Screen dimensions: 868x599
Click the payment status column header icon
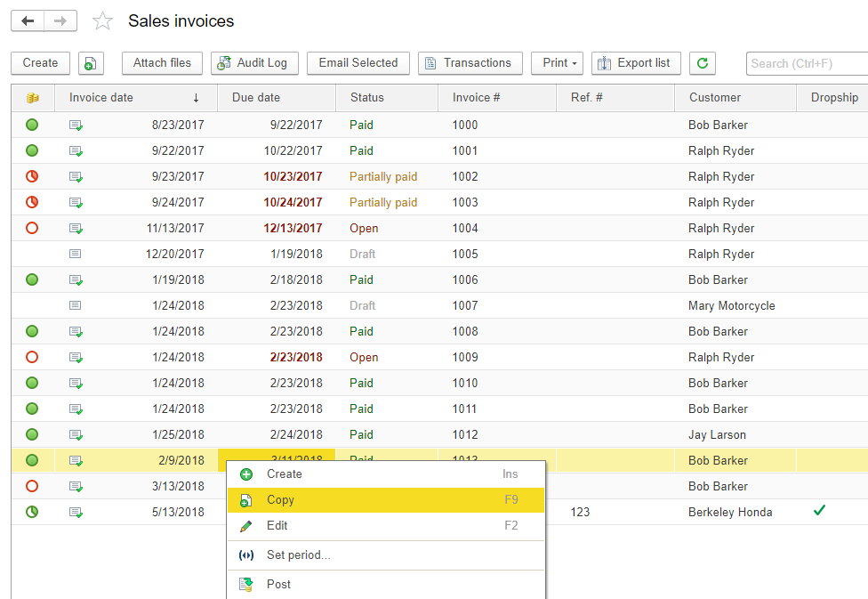pyautogui.click(x=32, y=98)
